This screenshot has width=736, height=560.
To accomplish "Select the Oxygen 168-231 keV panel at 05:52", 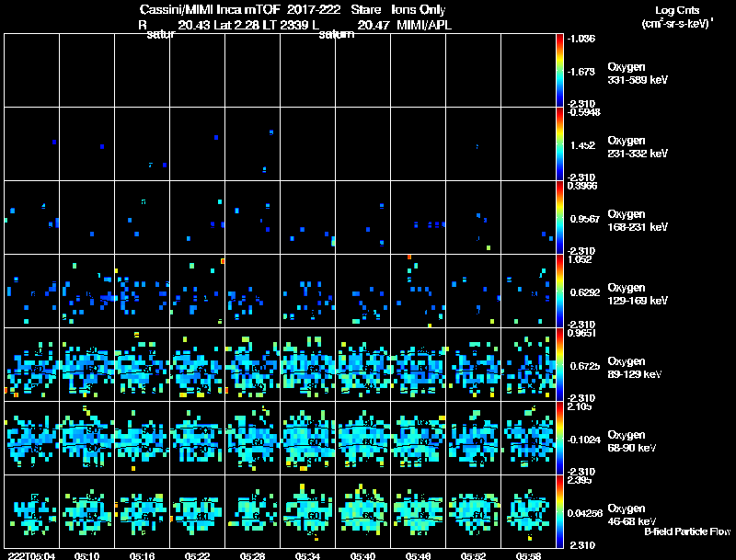I will tap(474, 217).
